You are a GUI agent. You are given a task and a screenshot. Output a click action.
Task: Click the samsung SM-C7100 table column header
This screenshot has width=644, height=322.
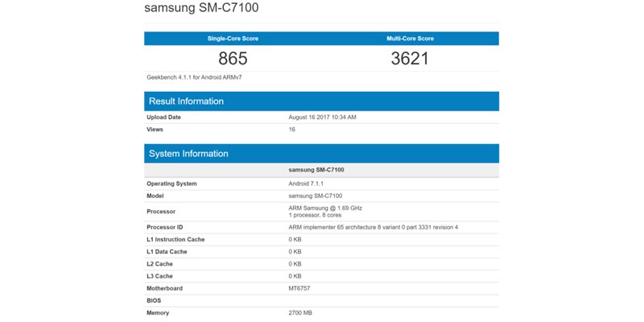(316, 171)
